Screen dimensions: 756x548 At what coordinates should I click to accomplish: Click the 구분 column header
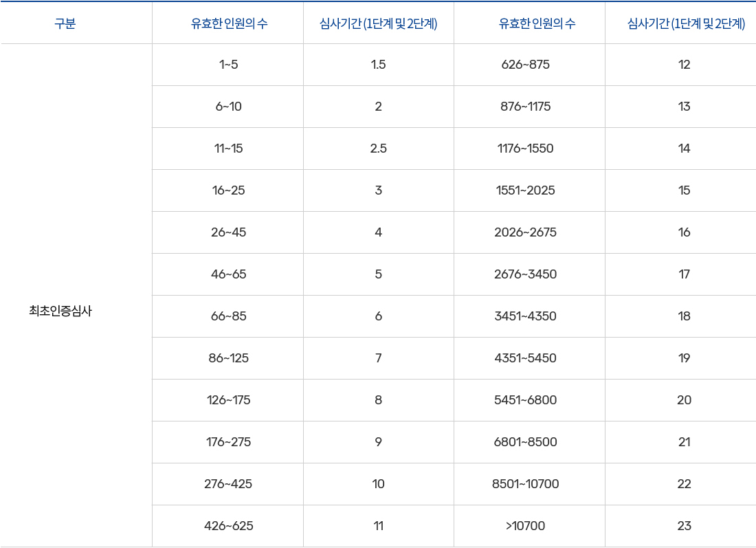point(65,23)
